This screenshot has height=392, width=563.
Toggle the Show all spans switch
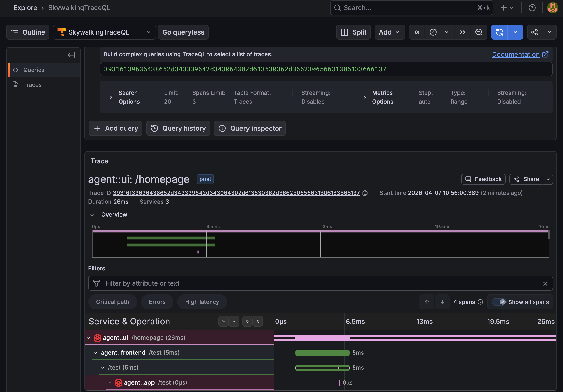coord(499,302)
